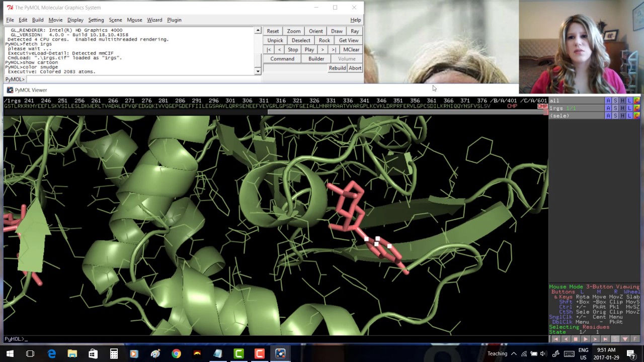
Task: Open the Wizard menu
Action: pyautogui.click(x=154, y=20)
